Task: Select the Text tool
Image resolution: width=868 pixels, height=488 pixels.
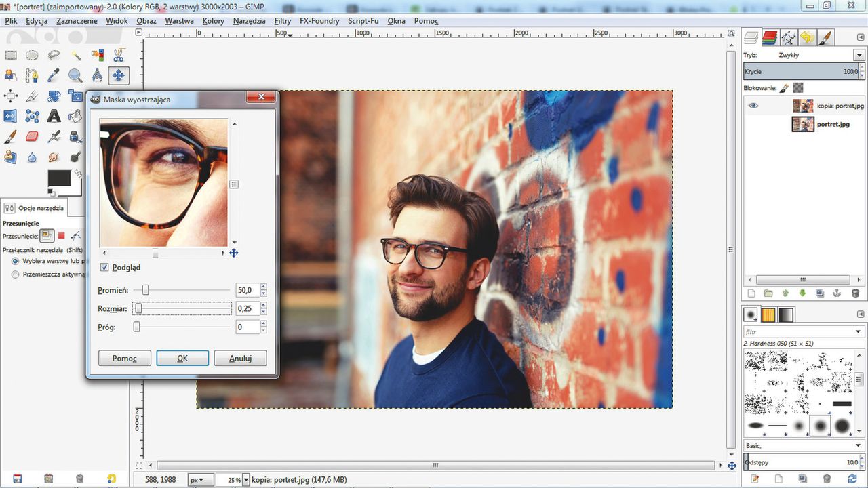Action: click(54, 116)
